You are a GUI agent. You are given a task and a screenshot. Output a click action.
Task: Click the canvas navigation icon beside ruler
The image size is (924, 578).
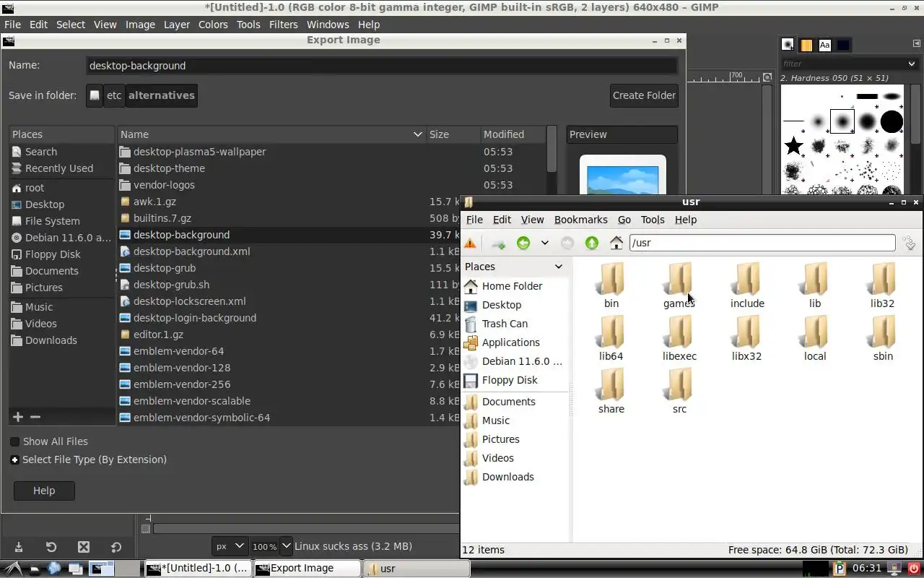[x=767, y=77]
